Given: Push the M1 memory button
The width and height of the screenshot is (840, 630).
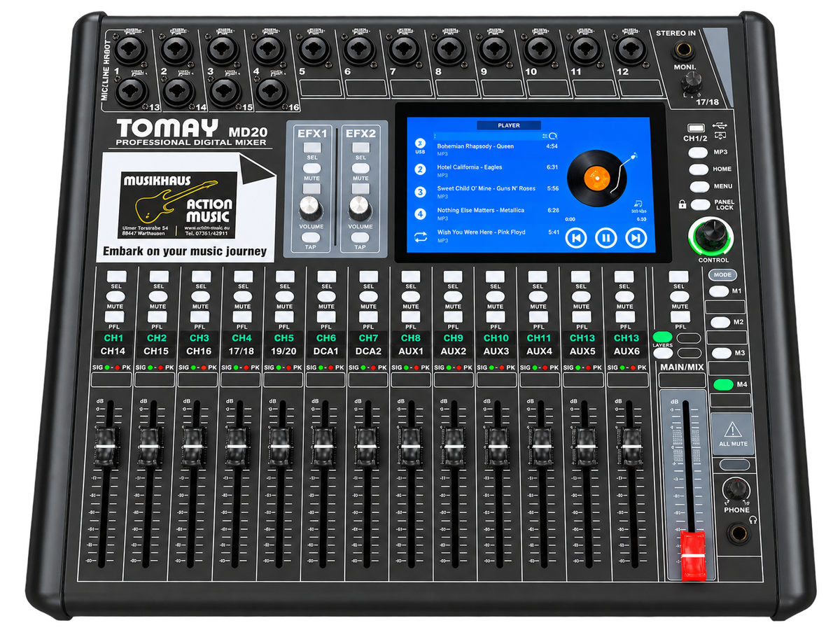Looking at the screenshot, I should tap(719, 290).
